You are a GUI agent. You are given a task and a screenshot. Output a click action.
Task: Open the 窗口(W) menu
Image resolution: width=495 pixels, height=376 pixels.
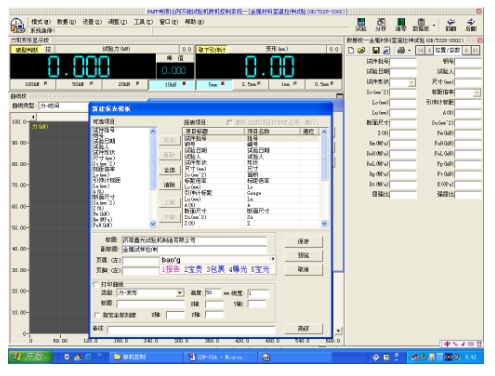point(168,22)
